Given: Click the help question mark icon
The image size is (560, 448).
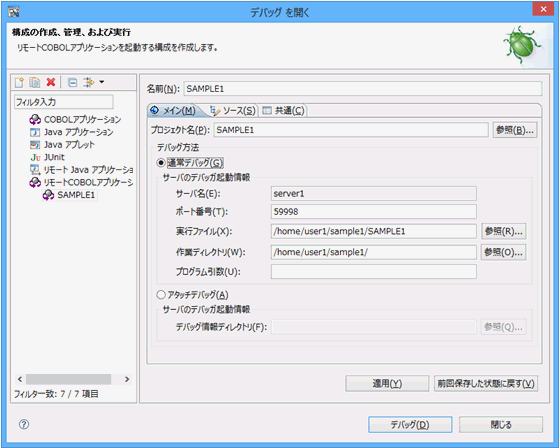Looking at the screenshot, I should pos(24,424).
